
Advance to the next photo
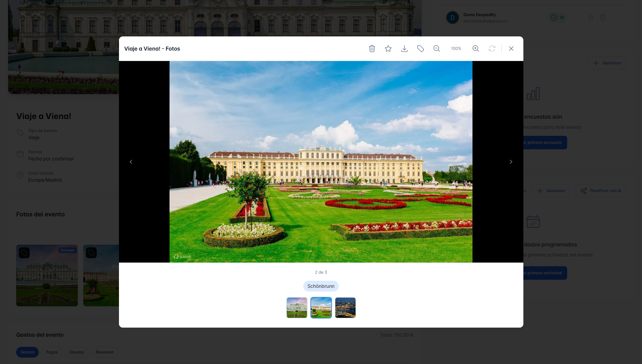tap(511, 162)
